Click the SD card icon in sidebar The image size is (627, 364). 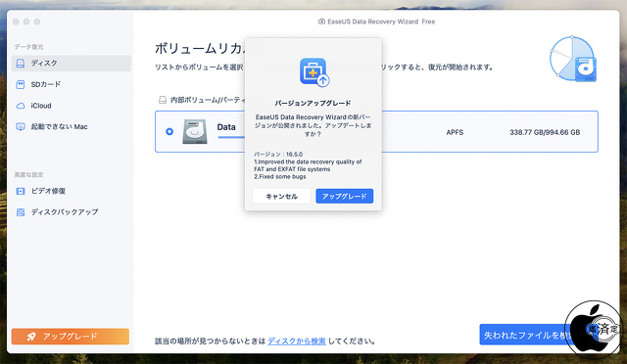(21, 84)
